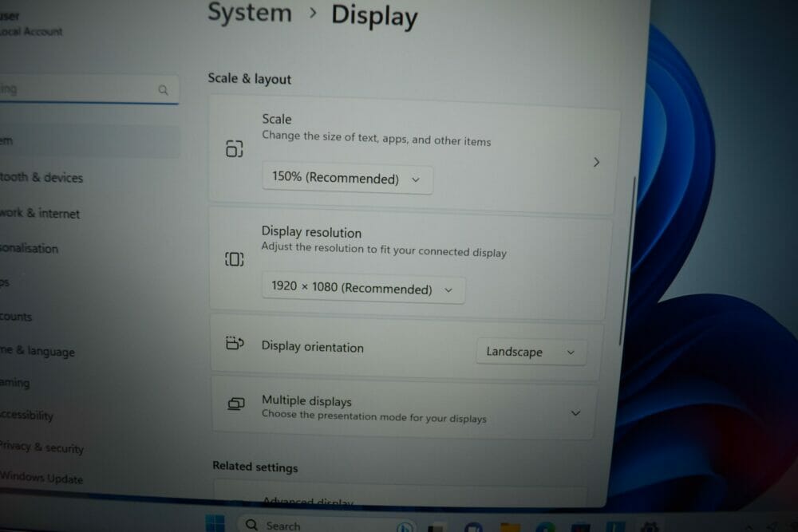
Task: Click the Related settings heading
Action: [255, 467]
